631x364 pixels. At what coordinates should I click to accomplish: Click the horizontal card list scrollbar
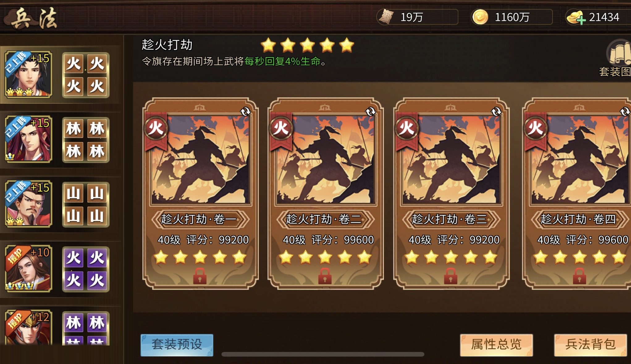[x=323, y=354]
